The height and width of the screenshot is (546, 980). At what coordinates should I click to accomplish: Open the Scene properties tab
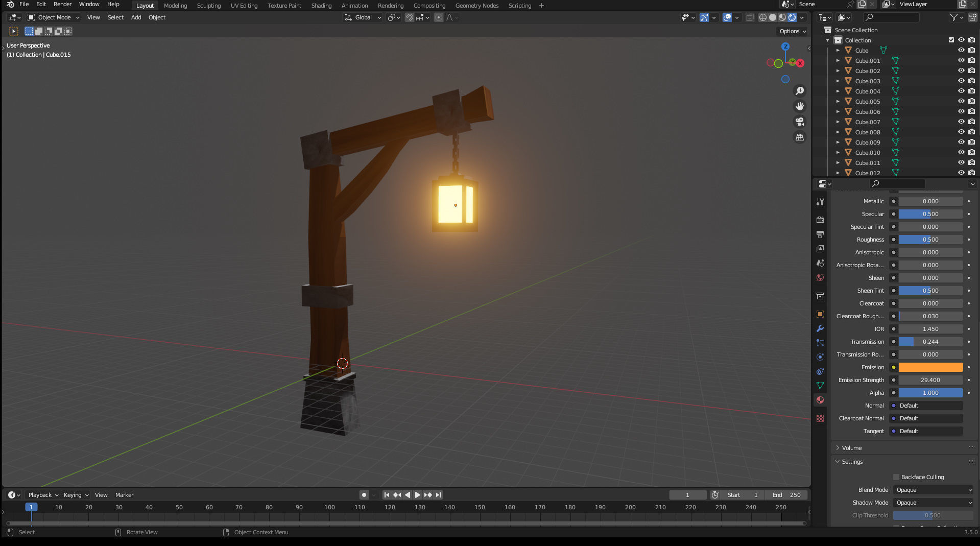coord(820,263)
